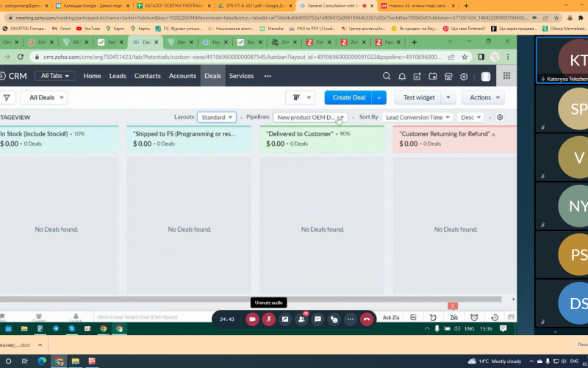Open the All Deals view dropdown

44,98
